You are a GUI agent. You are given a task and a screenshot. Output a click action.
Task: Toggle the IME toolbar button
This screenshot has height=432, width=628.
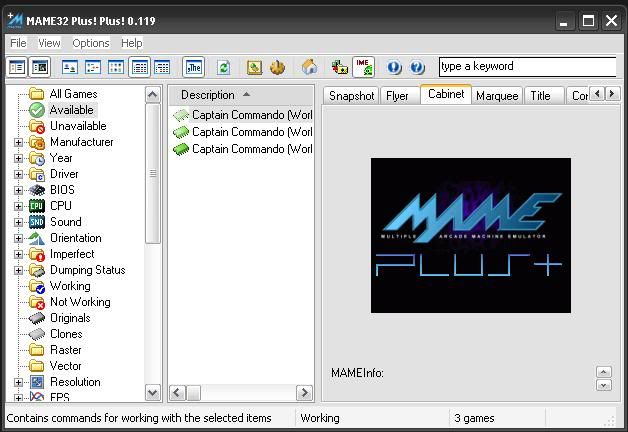pyautogui.click(x=363, y=67)
